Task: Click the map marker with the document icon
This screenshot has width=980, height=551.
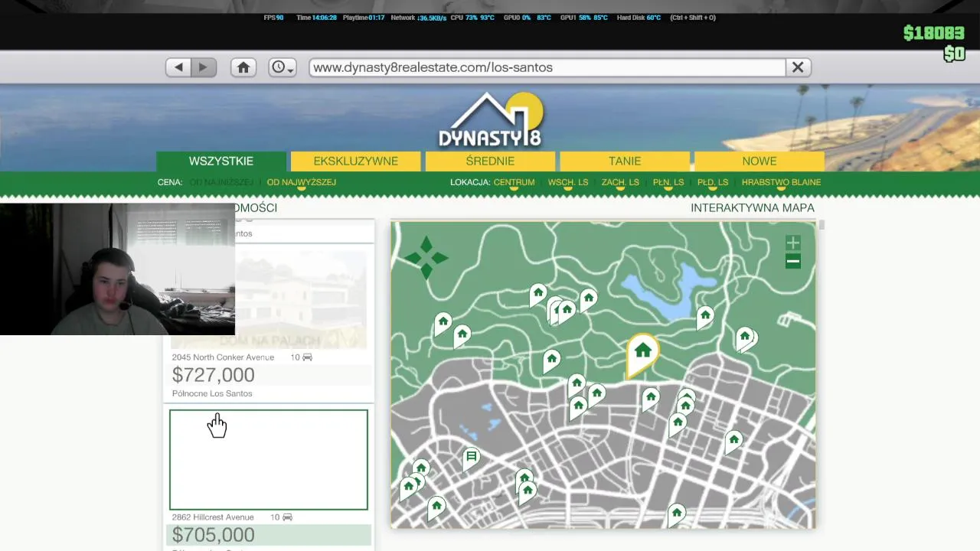Action: [471, 458]
